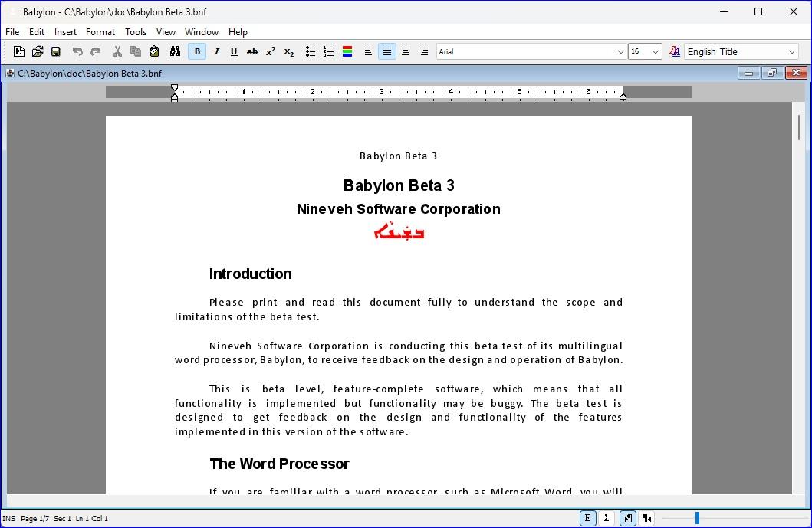The height and width of the screenshot is (528, 812).
Task: Click the first-line indent marker on ruler
Action: [x=175, y=87]
